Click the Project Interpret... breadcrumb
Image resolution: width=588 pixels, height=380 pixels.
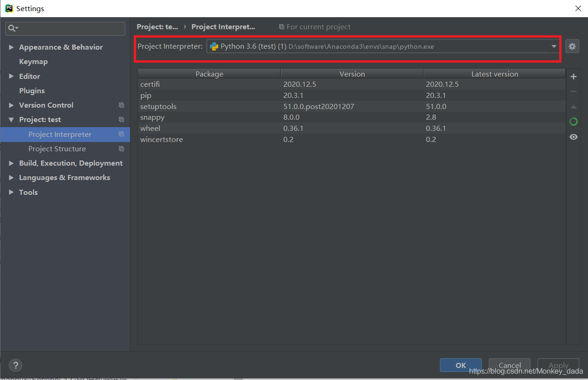pyautogui.click(x=223, y=27)
